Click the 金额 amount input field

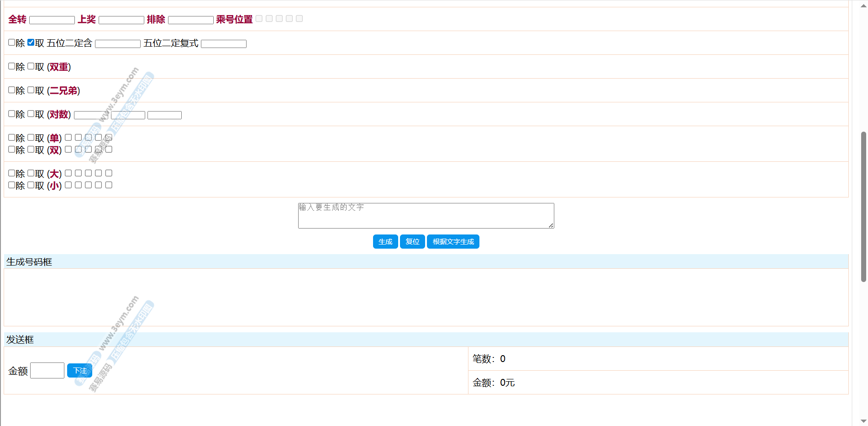click(x=47, y=371)
